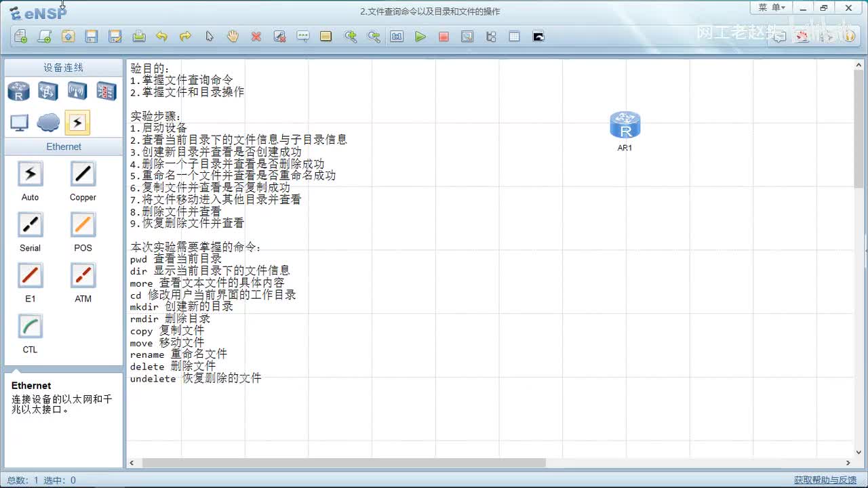The height and width of the screenshot is (488, 868).
Task: Print the topology
Action: 138,37
